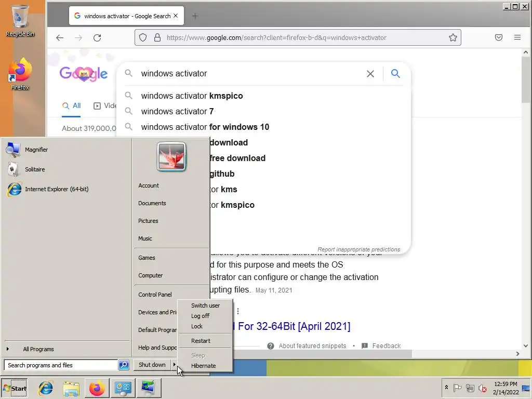Go to Google homepage via logo
Viewport: 532px width, 399px height.
pos(84,74)
